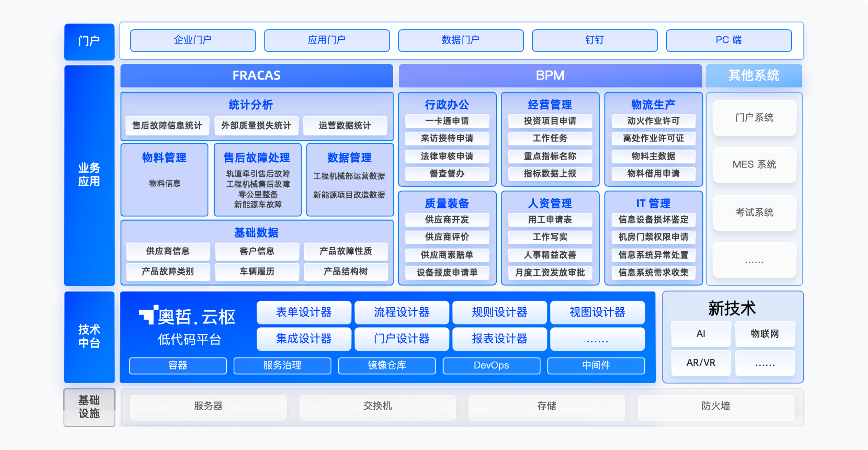868x450 pixels.
Task: Click the 售后故障处理 heading
Action: point(257,158)
